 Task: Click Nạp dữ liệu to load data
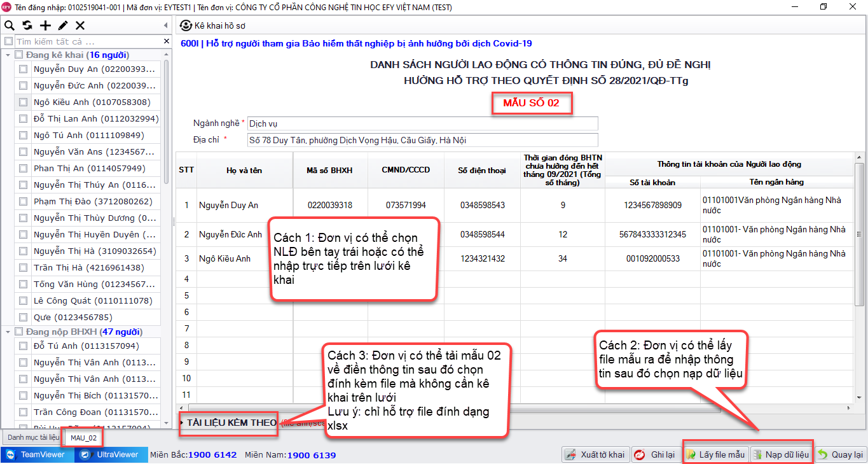[781, 454]
